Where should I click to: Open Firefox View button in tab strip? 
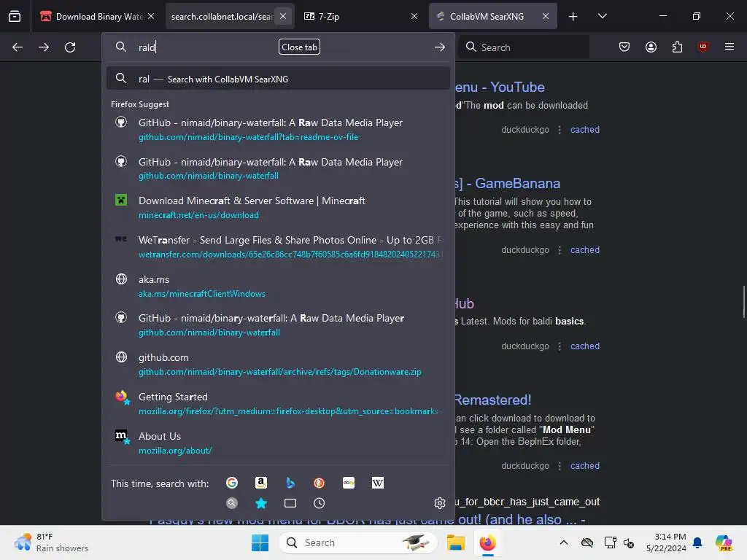[15, 16]
